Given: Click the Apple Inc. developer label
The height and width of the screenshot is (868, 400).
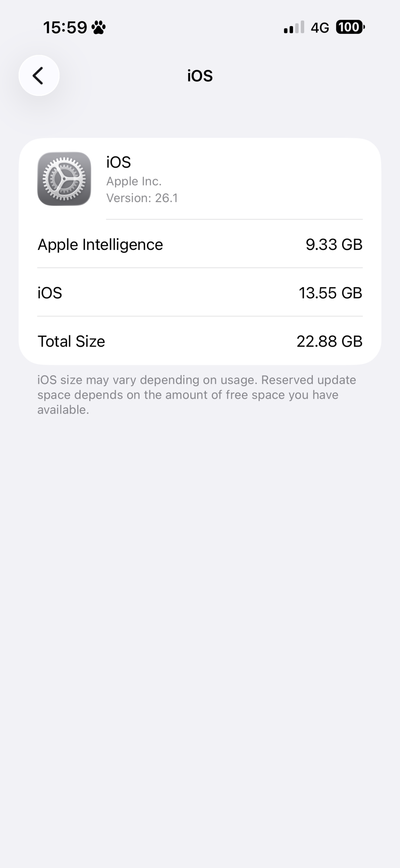Looking at the screenshot, I should 134,181.
